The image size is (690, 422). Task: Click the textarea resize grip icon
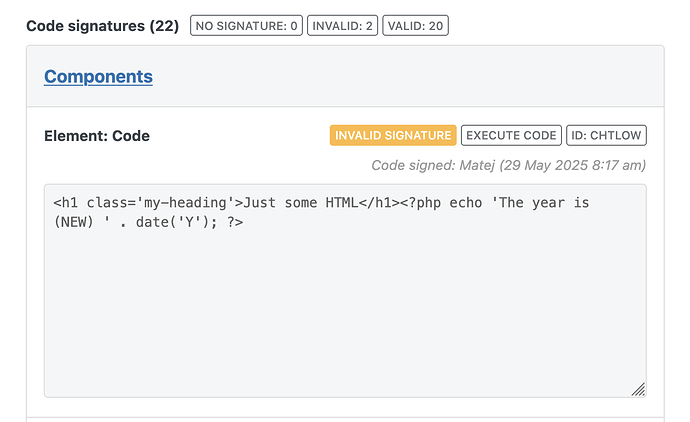(x=639, y=389)
